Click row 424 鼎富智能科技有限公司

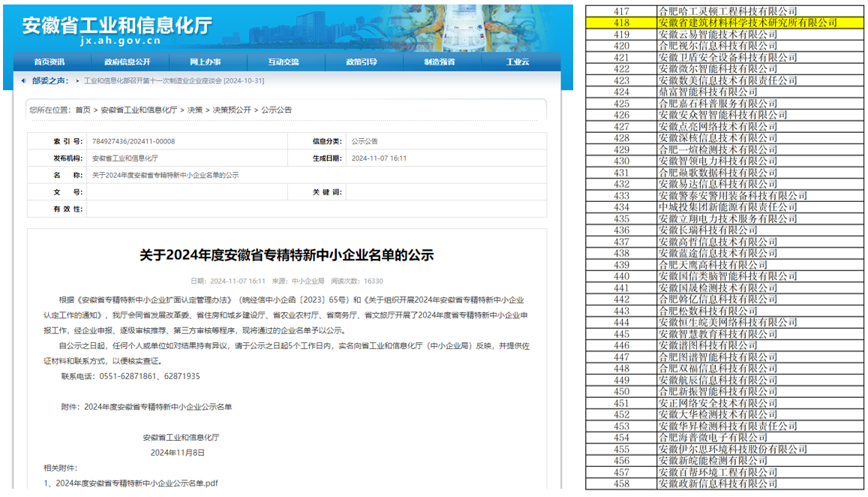point(707,92)
